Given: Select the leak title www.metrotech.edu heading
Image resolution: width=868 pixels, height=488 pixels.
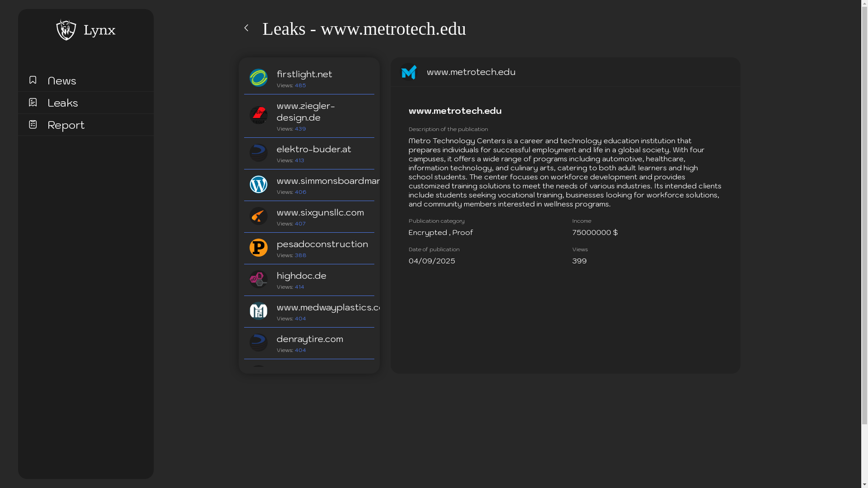Looking at the screenshot, I should point(455,111).
